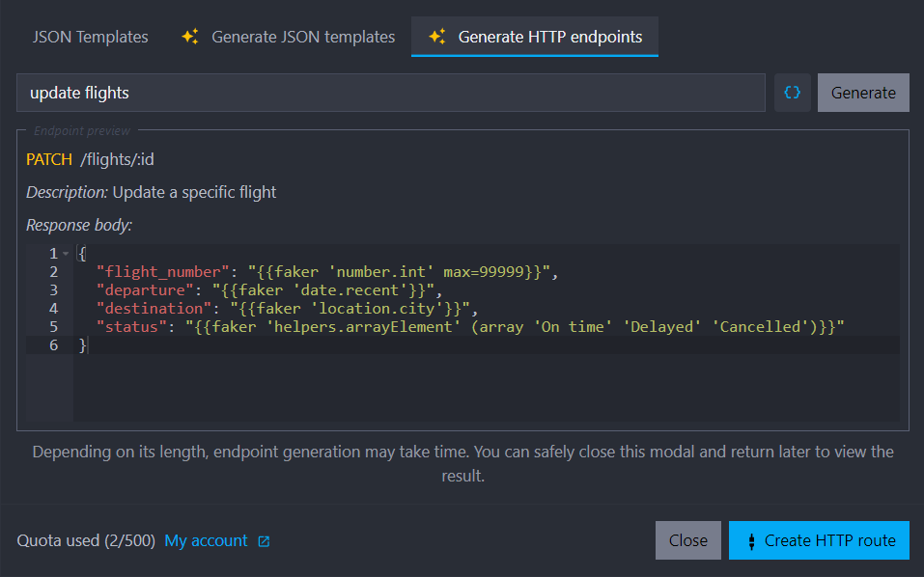Viewport: 924px width, 577px height.
Task: Click the Create HTTP route button
Action: coord(829,540)
